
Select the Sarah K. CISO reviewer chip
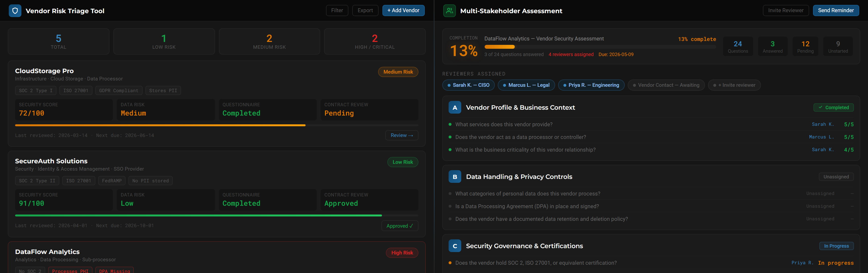(x=468, y=85)
